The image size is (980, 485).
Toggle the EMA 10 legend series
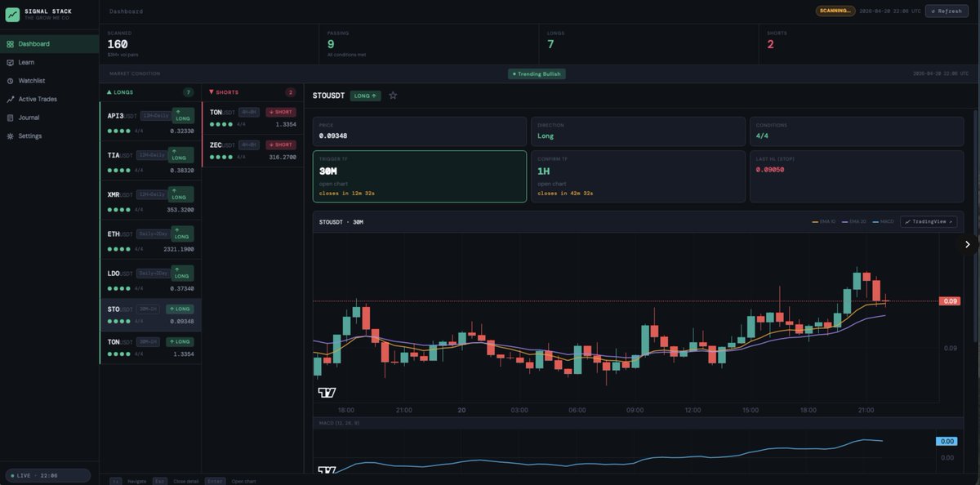824,222
